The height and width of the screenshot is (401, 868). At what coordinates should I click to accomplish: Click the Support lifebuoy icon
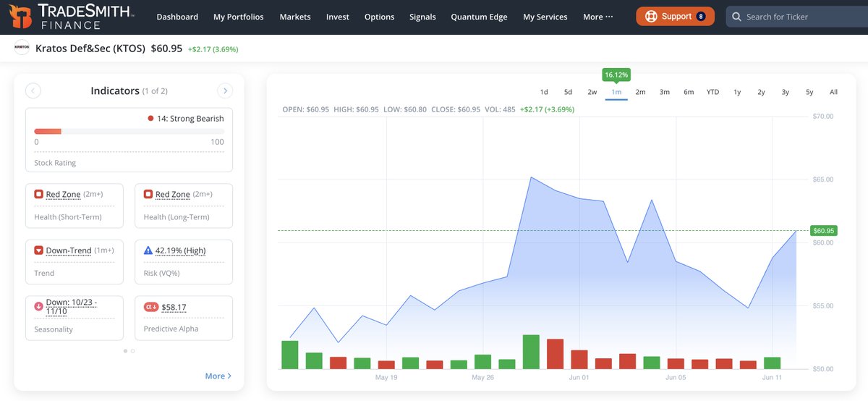point(651,17)
